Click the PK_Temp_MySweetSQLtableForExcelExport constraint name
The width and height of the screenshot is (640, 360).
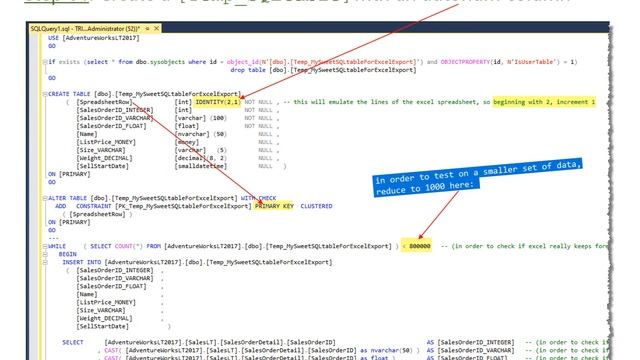pyautogui.click(x=183, y=206)
